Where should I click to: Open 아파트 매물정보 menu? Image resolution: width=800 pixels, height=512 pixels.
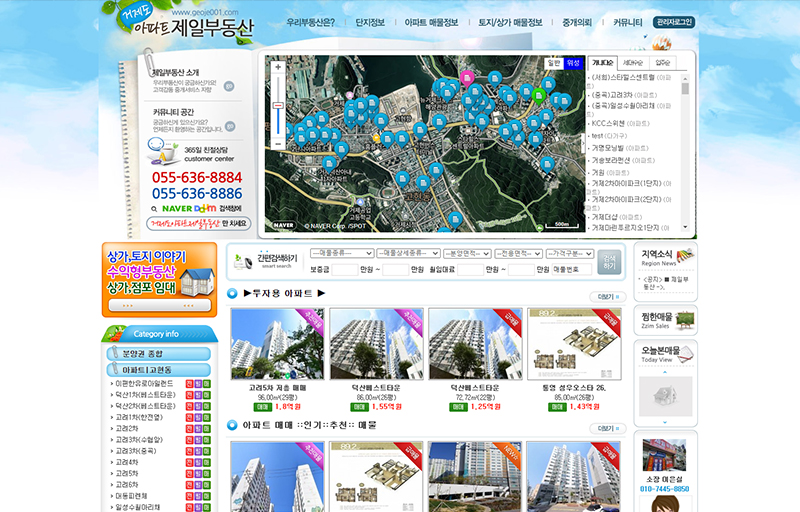pos(431,22)
